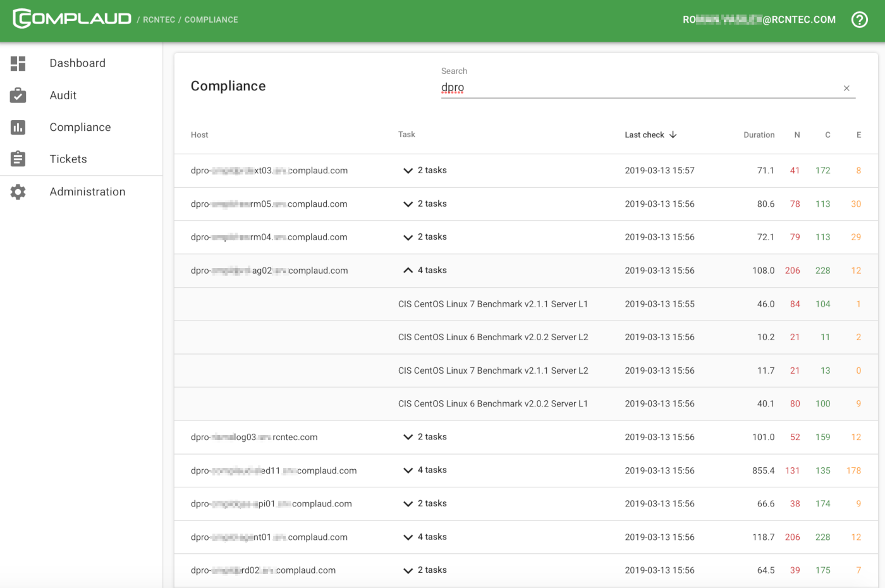Viewport: 885px width, 588px height.
Task: Collapse the expanded 4 tasks row
Action: 408,271
